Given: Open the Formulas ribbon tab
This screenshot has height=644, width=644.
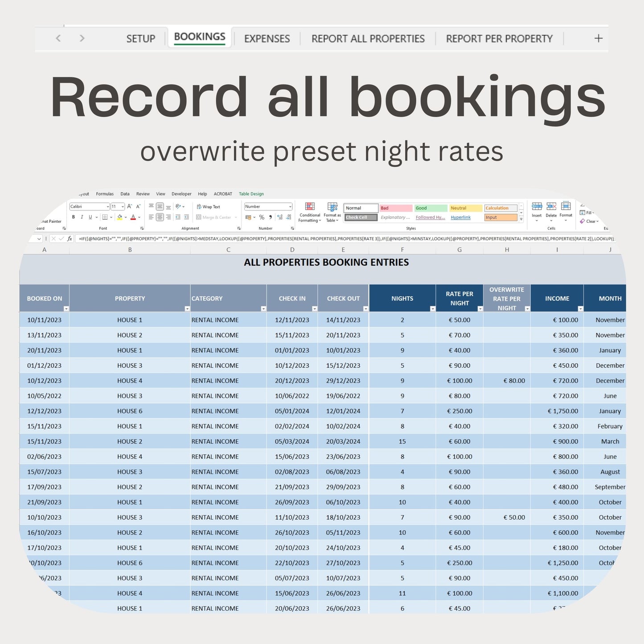Looking at the screenshot, I should [x=105, y=194].
